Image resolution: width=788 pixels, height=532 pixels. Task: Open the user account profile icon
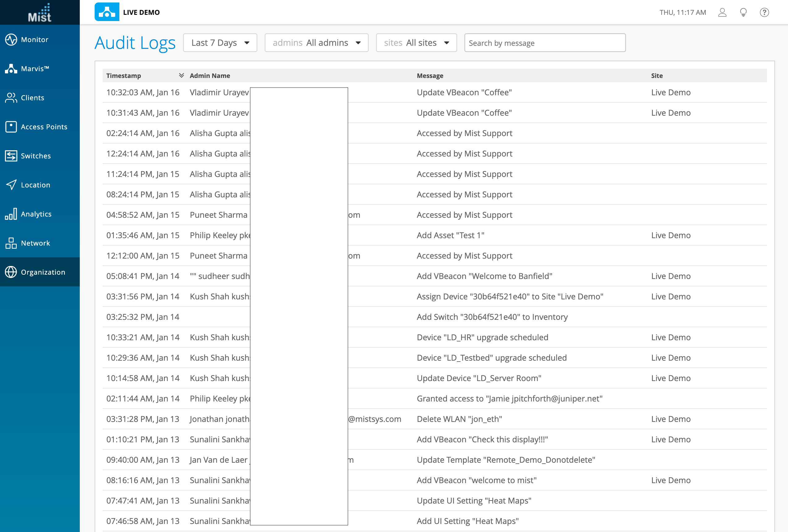tap(722, 13)
